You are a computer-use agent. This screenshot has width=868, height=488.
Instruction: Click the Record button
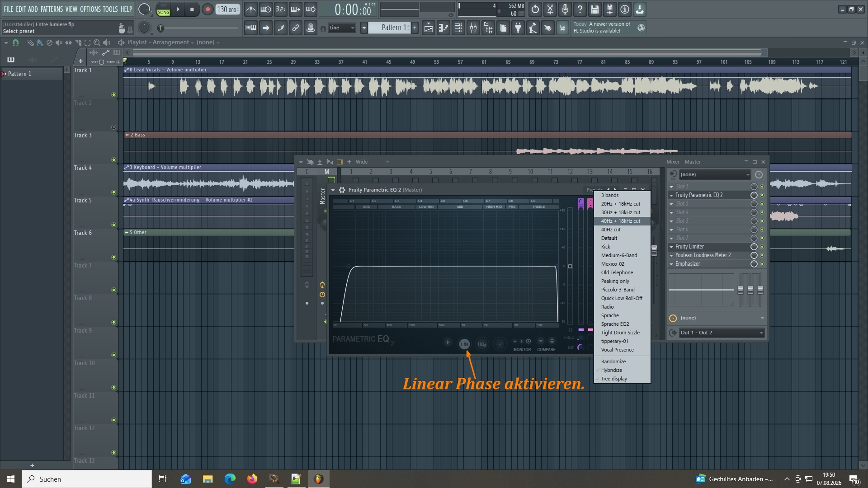pos(208,9)
